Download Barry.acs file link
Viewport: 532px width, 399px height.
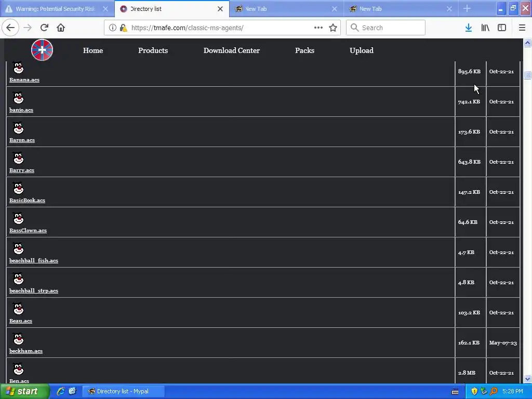tap(22, 170)
